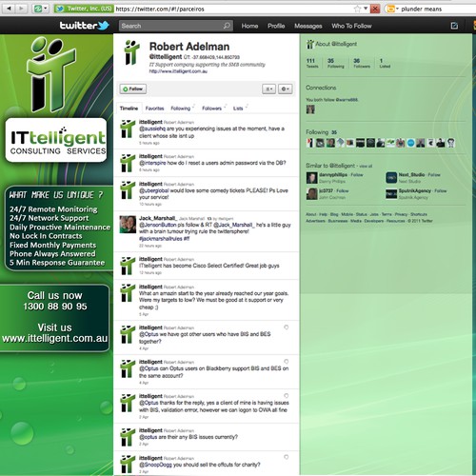
Task: Click avatar icon of the Cisco Select Certified tweet
Action: coord(128,266)
